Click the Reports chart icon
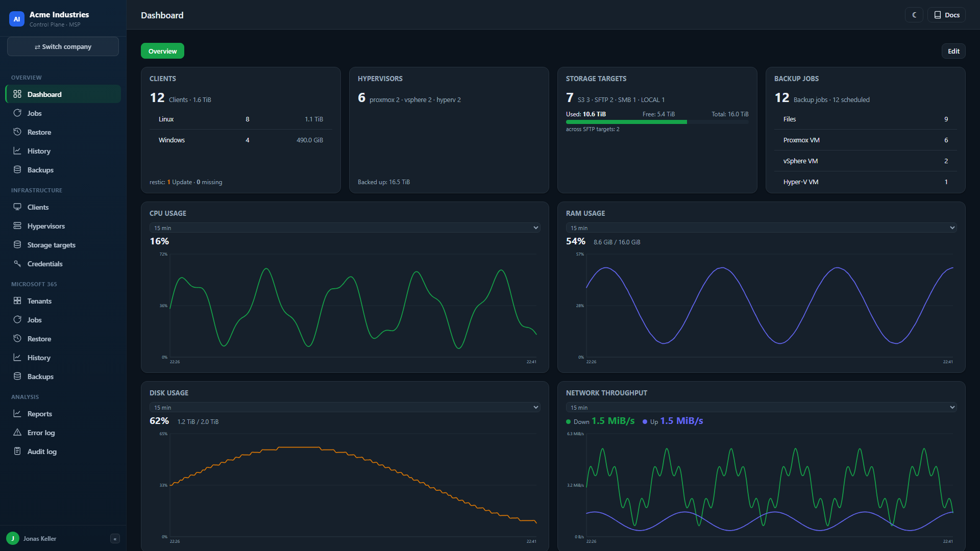Image resolution: width=980 pixels, height=551 pixels. click(17, 414)
